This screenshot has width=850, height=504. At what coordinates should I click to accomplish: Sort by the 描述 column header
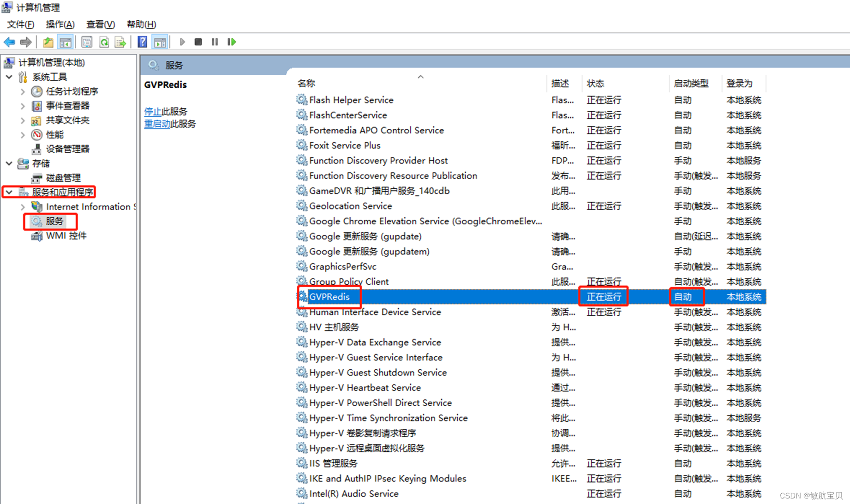click(x=564, y=83)
